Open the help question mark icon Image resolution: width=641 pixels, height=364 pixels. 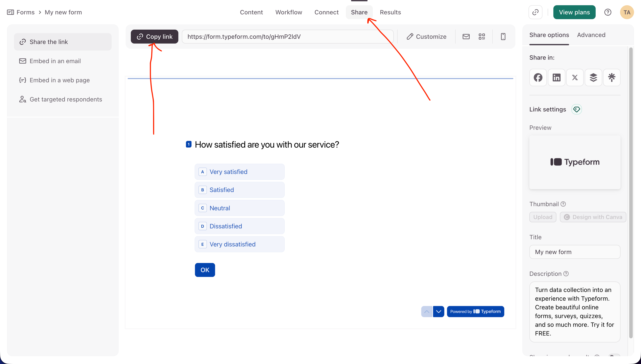607,12
